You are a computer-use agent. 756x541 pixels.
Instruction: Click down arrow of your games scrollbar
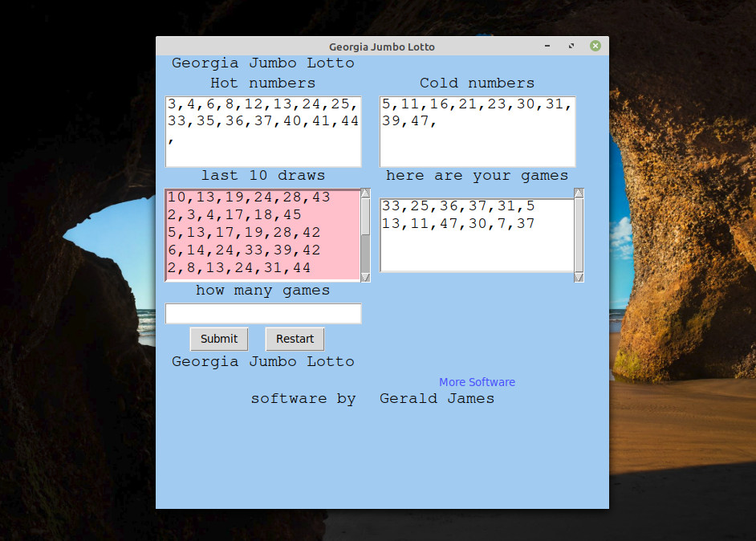579,277
